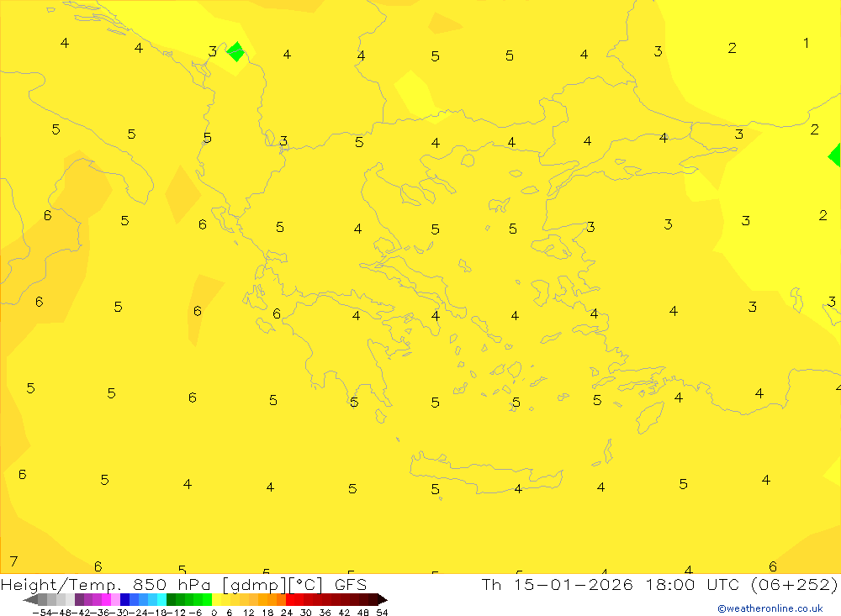Click the '[gdmp]' unit label in the title
This screenshot has height=616, width=841.
254,584
